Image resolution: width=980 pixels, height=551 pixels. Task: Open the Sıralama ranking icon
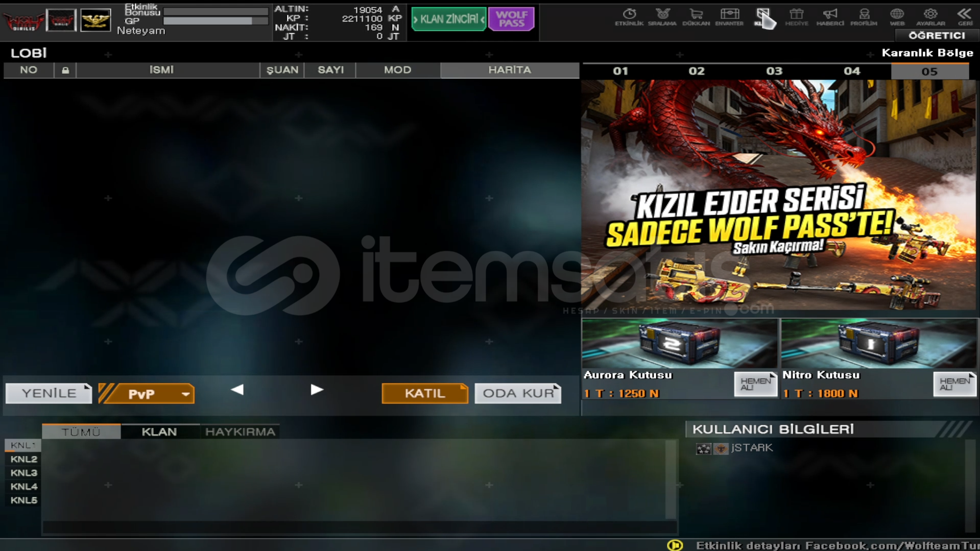click(x=662, y=17)
